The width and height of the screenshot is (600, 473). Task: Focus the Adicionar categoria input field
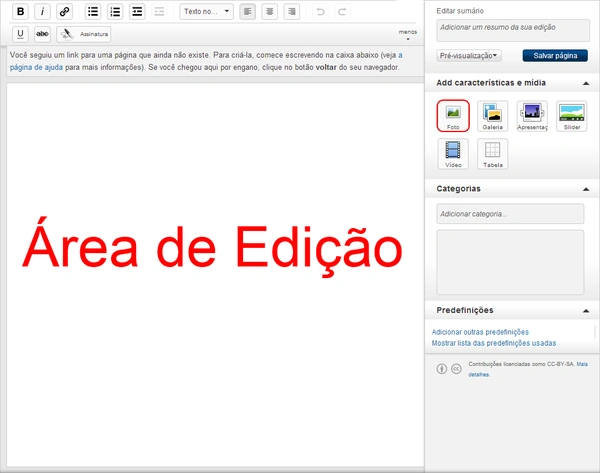coord(510,214)
